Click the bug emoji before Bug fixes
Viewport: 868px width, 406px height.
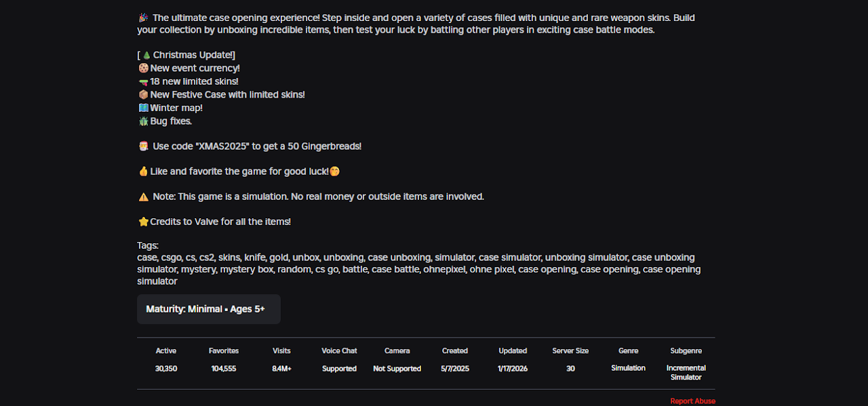pos(143,121)
